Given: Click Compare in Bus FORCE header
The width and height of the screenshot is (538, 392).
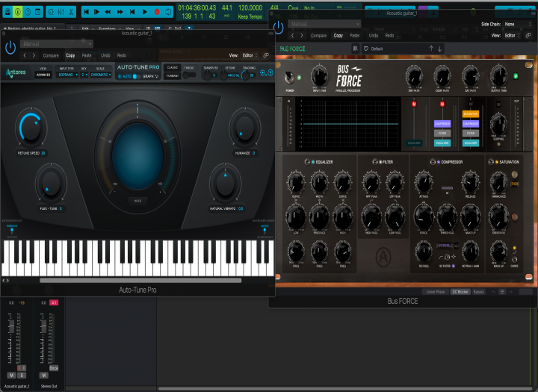Looking at the screenshot, I should click(x=319, y=36).
